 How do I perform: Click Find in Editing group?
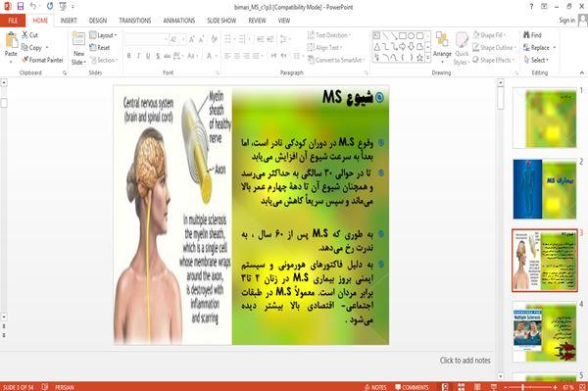click(x=532, y=35)
